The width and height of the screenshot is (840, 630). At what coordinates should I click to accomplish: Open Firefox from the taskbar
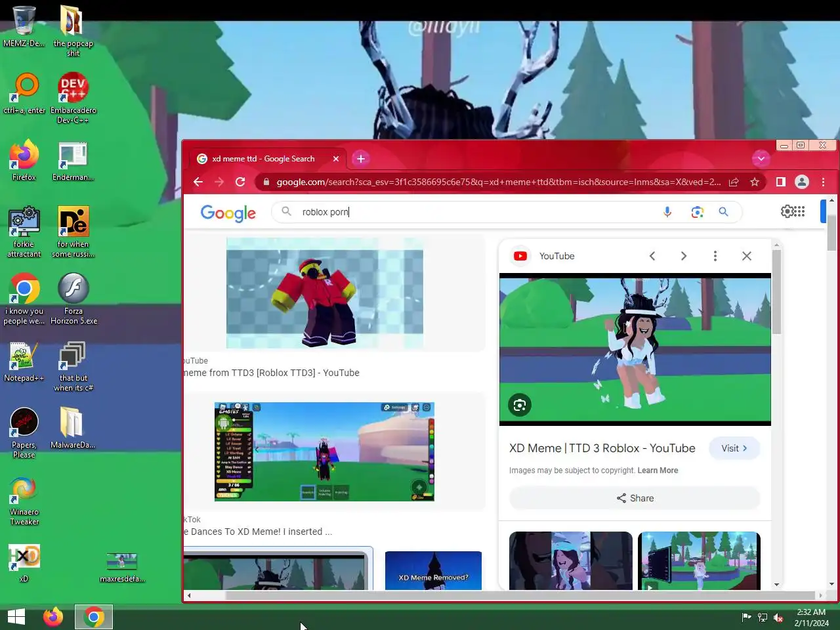[x=53, y=617]
